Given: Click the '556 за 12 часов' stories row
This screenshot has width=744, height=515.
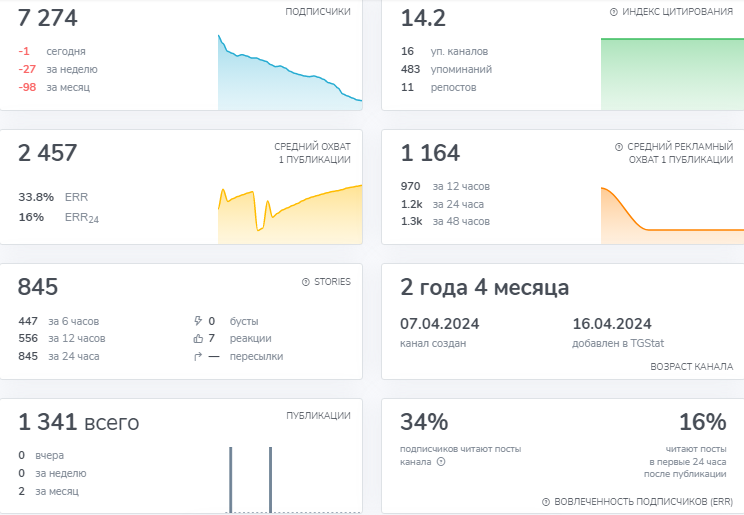Looking at the screenshot, I should (62, 338).
